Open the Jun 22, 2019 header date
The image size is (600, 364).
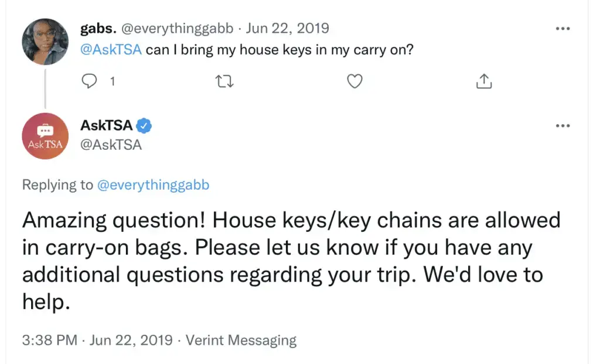click(x=287, y=28)
